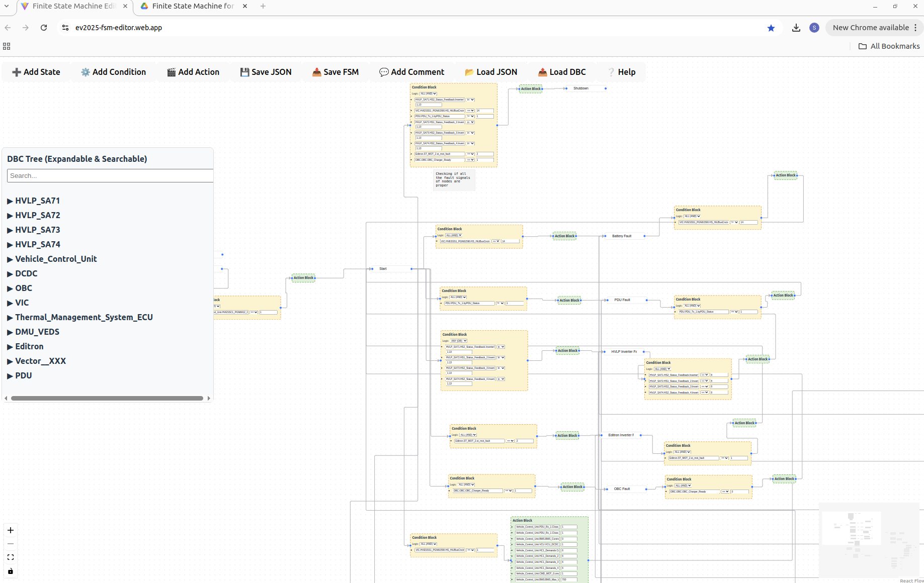The image size is (924, 583).
Task: Click the Add Action button
Action: pyautogui.click(x=193, y=72)
